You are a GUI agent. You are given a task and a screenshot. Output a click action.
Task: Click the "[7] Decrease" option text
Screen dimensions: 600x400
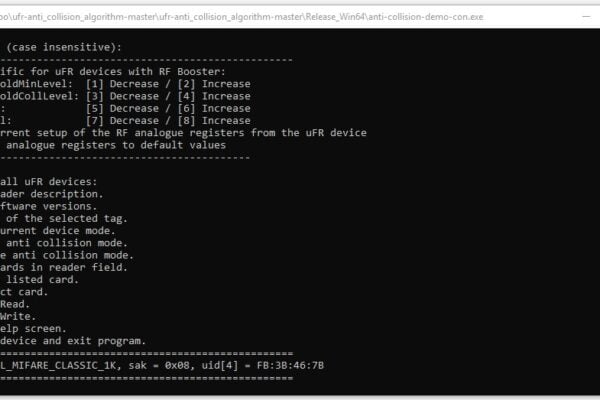pos(122,121)
